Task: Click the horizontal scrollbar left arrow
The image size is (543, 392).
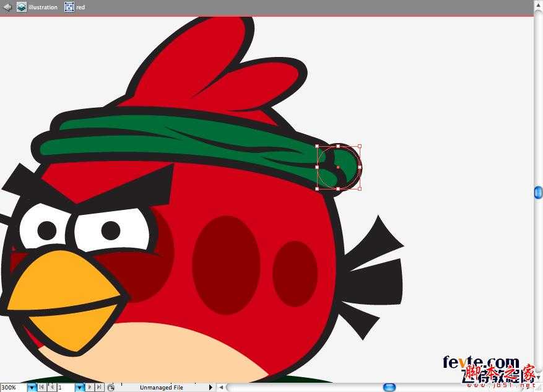Action: click(221, 388)
